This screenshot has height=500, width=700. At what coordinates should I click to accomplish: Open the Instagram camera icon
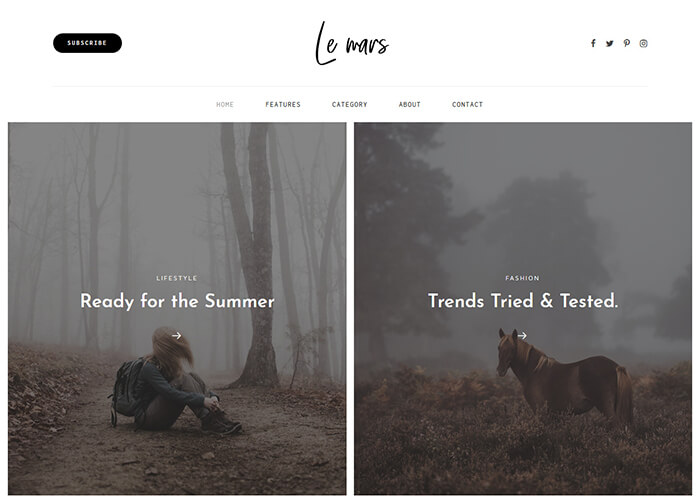(643, 43)
